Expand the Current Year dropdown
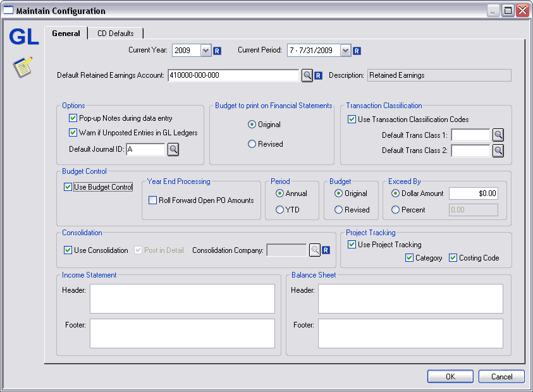 click(205, 51)
